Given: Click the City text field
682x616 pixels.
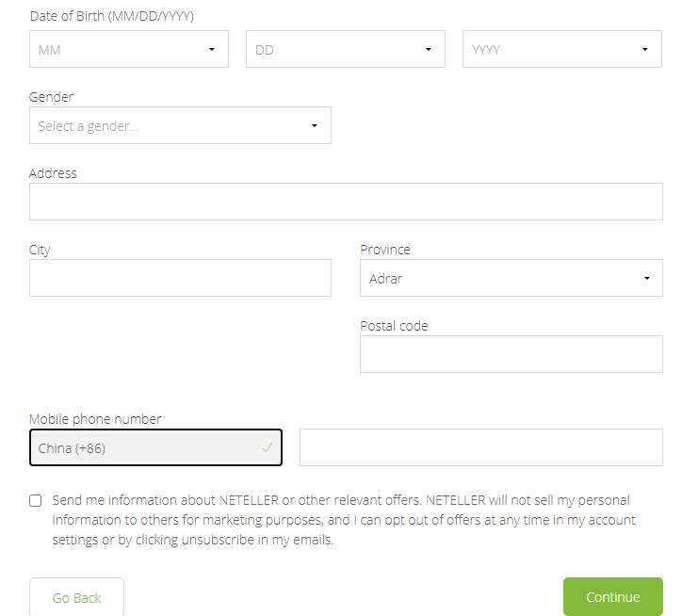Looking at the screenshot, I should [x=180, y=278].
